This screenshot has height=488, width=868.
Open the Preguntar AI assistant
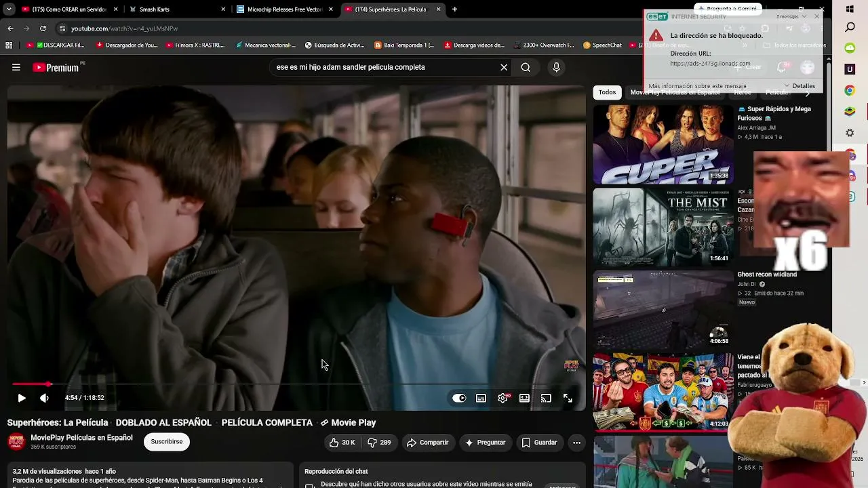[486, 443]
